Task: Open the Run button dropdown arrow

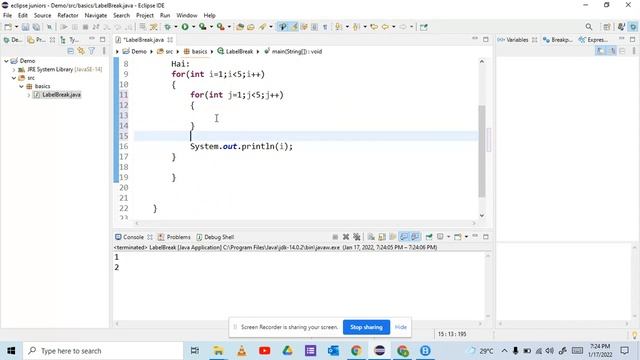Action: point(193,27)
